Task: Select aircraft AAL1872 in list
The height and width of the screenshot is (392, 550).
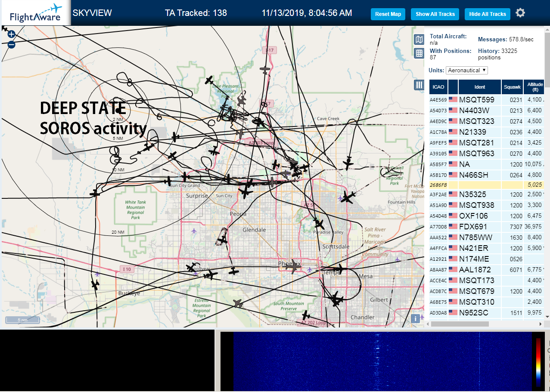Action: click(x=487, y=270)
